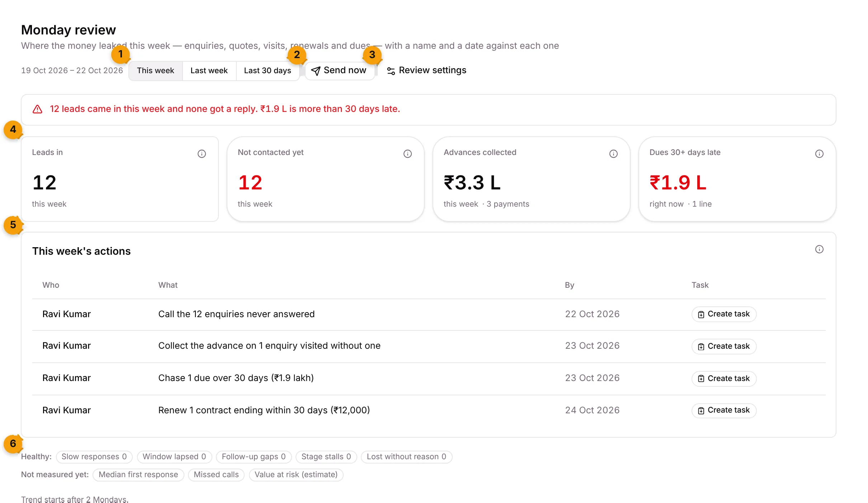Click the ₹3.3 L advances collected value

pyautogui.click(x=472, y=182)
